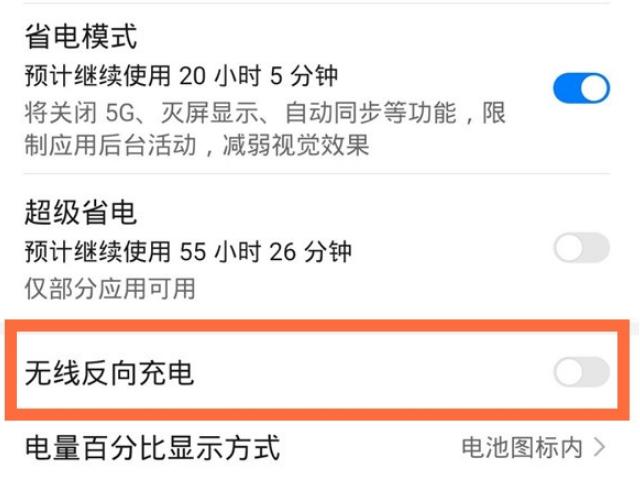Turn off the 省电模式 switch
640x480 pixels.
tap(581, 88)
